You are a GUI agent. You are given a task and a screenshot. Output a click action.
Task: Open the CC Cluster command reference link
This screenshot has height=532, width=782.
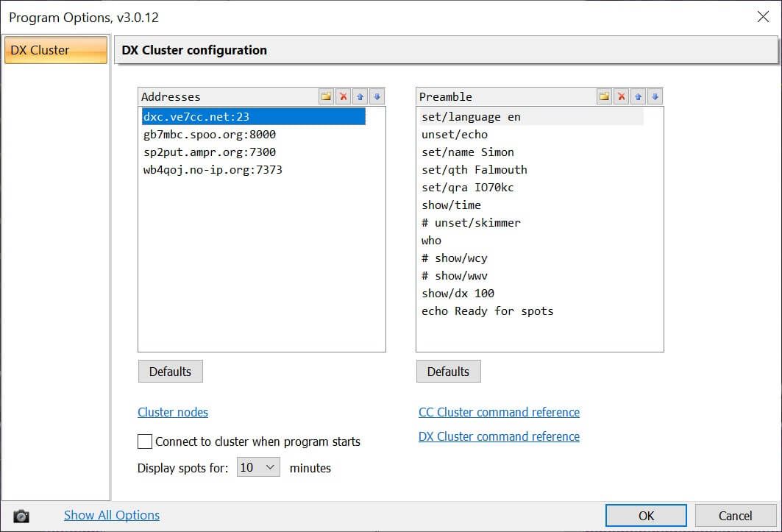point(499,412)
